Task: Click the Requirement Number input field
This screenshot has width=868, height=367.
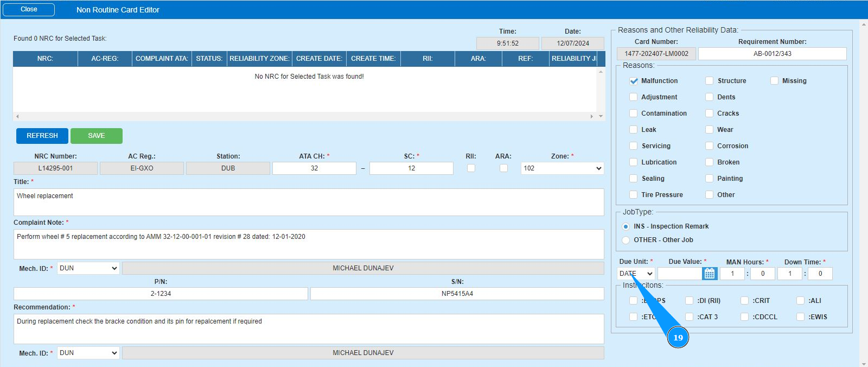Action: (772, 54)
